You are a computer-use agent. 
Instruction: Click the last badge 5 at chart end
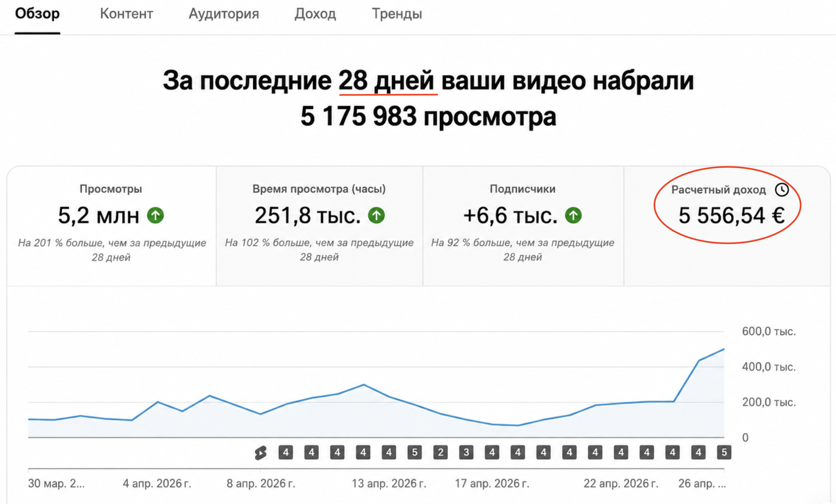coord(724,452)
